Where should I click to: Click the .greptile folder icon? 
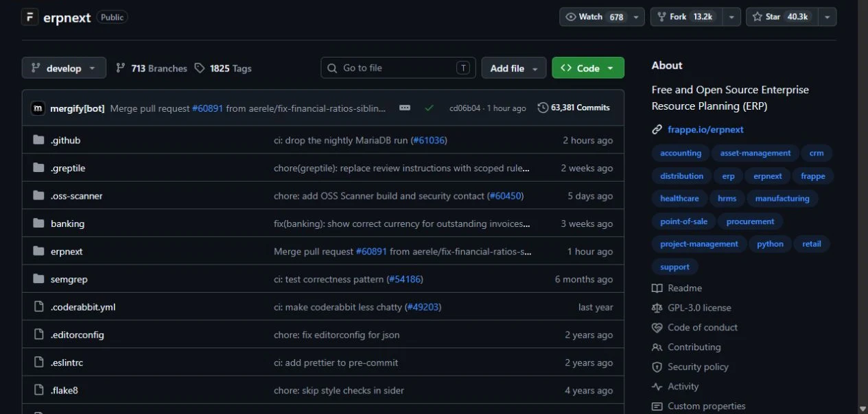(38, 168)
